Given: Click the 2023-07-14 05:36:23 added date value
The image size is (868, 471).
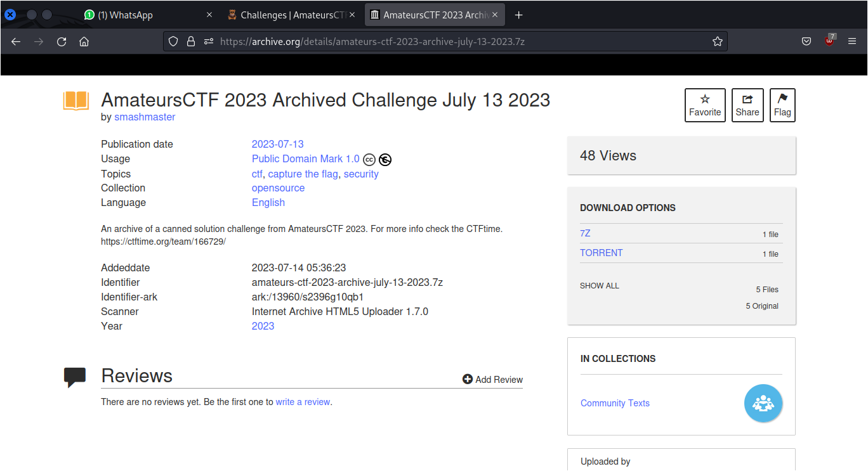Looking at the screenshot, I should pyautogui.click(x=299, y=268).
